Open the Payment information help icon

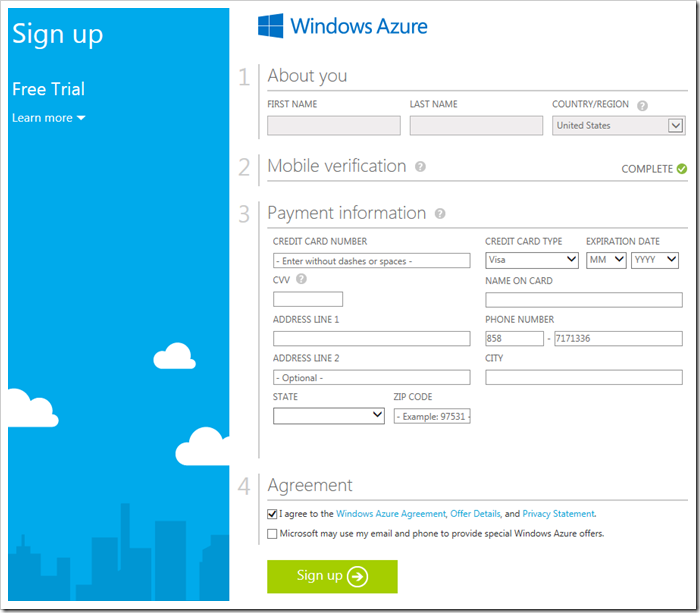(x=440, y=214)
